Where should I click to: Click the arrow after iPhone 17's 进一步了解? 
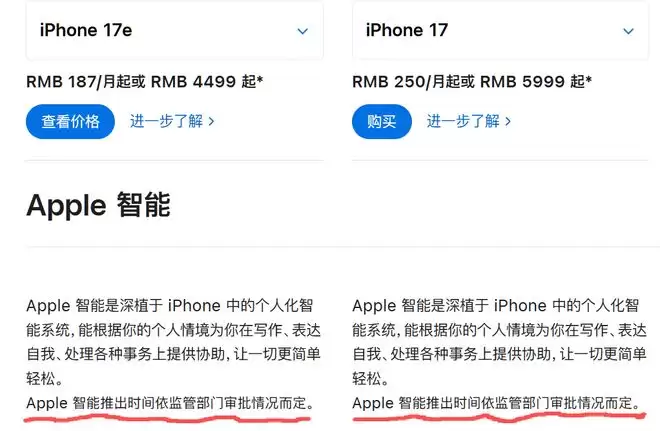pyautogui.click(x=508, y=122)
